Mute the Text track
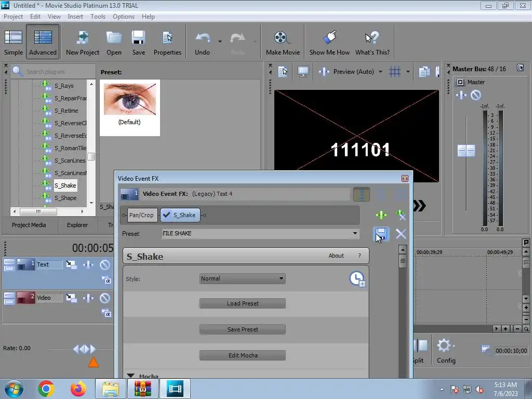532x399 pixels. (104, 264)
